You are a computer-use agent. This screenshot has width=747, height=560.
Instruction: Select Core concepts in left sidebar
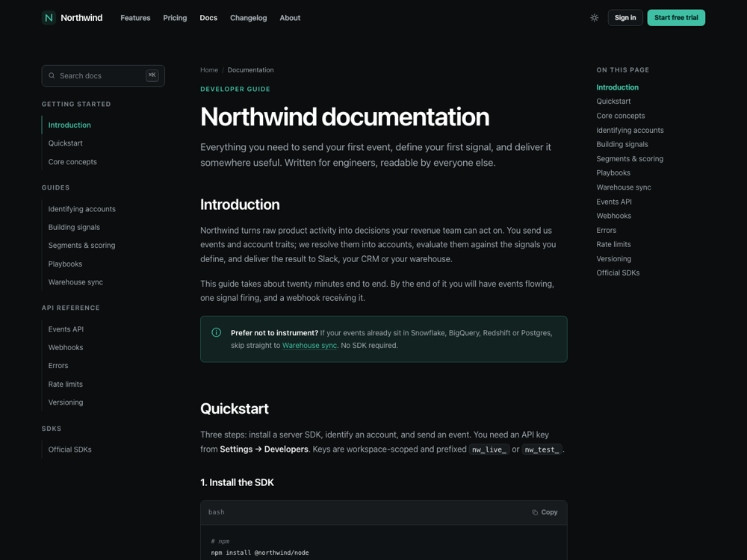click(72, 162)
